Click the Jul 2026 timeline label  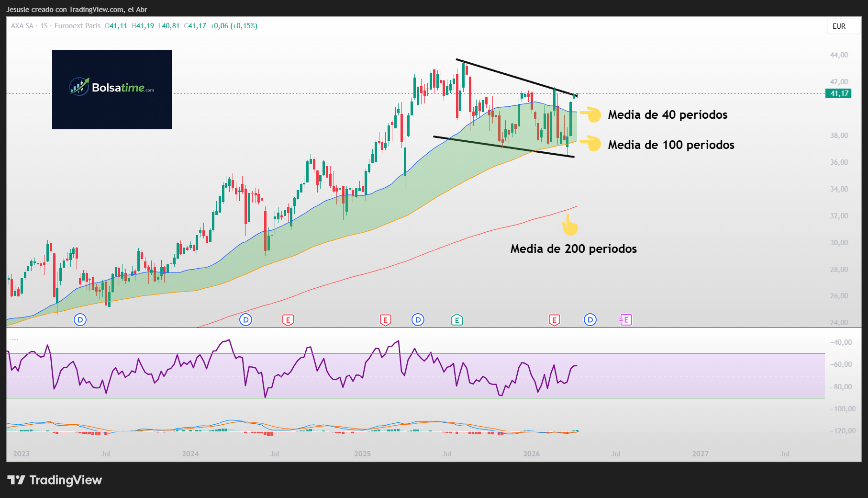[x=616, y=453]
